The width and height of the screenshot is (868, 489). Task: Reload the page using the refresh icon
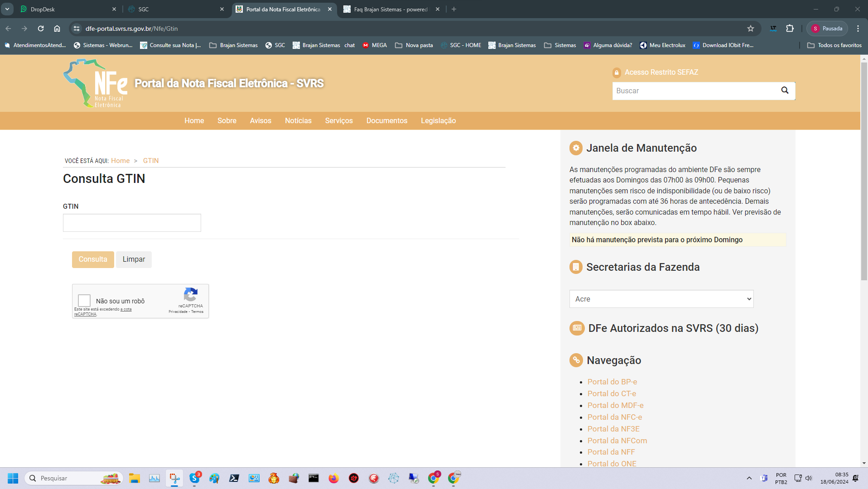[41, 29]
